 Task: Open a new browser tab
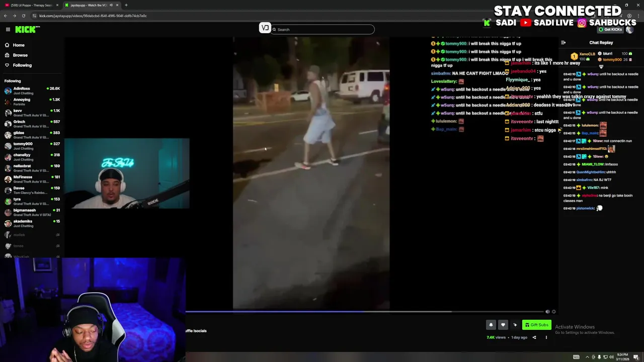click(x=126, y=5)
